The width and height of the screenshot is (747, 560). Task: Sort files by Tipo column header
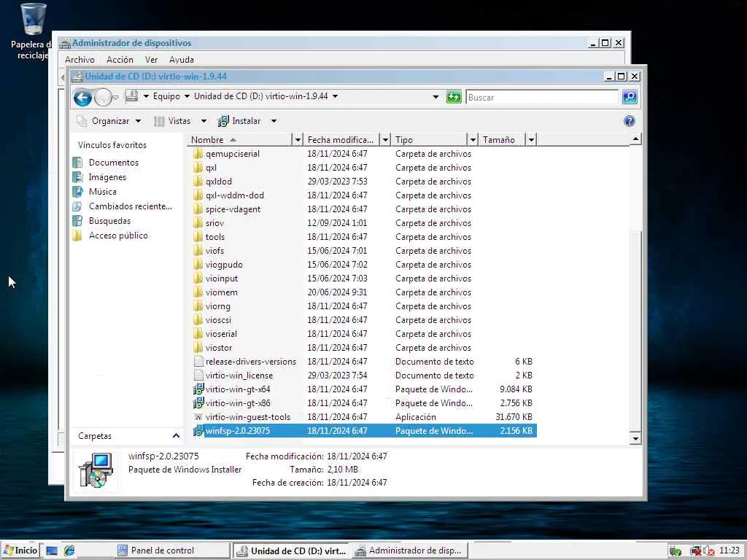coord(429,140)
